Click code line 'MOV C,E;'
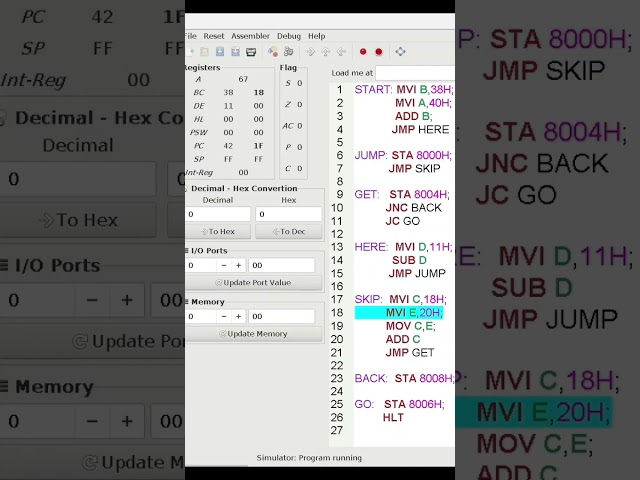This screenshot has height=480, width=640. click(x=411, y=326)
